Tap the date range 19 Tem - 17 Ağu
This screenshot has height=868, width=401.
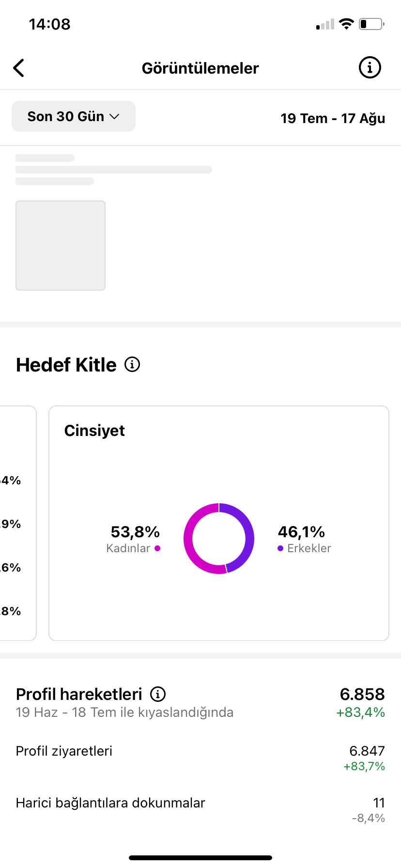coord(333,118)
